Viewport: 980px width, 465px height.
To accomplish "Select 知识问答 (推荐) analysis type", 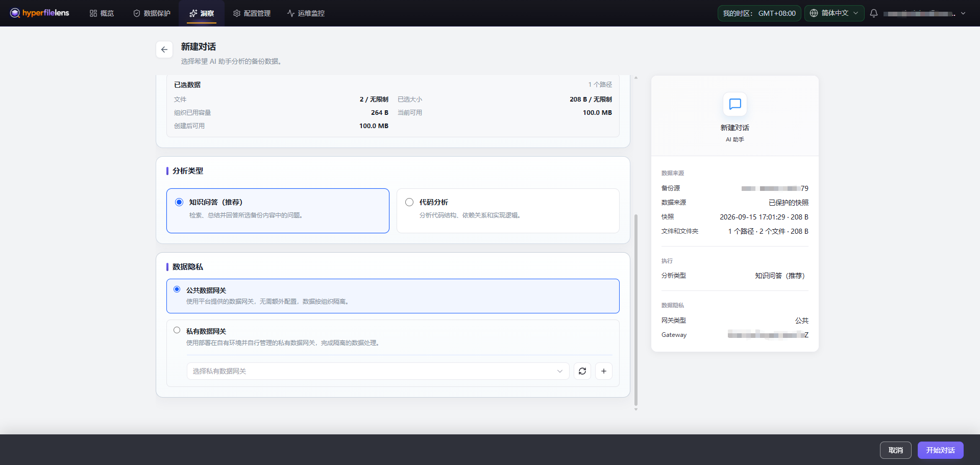I will click(278, 211).
